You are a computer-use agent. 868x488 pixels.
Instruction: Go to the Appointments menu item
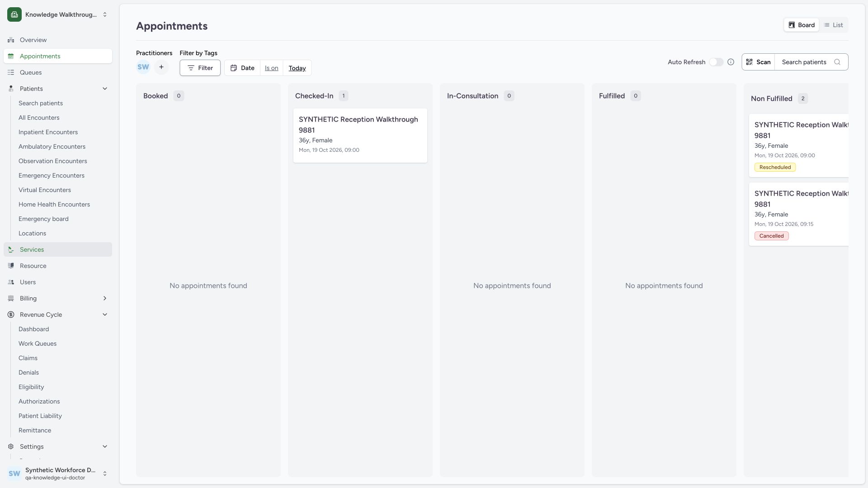coord(58,56)
